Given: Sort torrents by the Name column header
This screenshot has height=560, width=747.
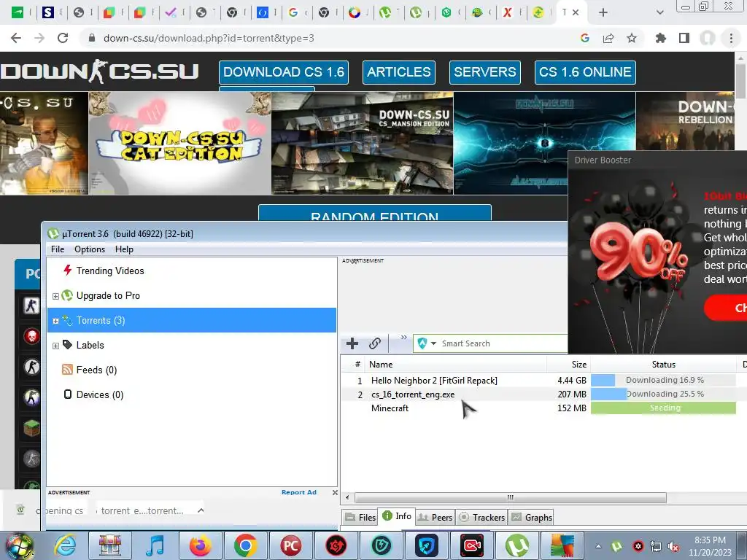Looking at the screenshot, I should point(457,365).
